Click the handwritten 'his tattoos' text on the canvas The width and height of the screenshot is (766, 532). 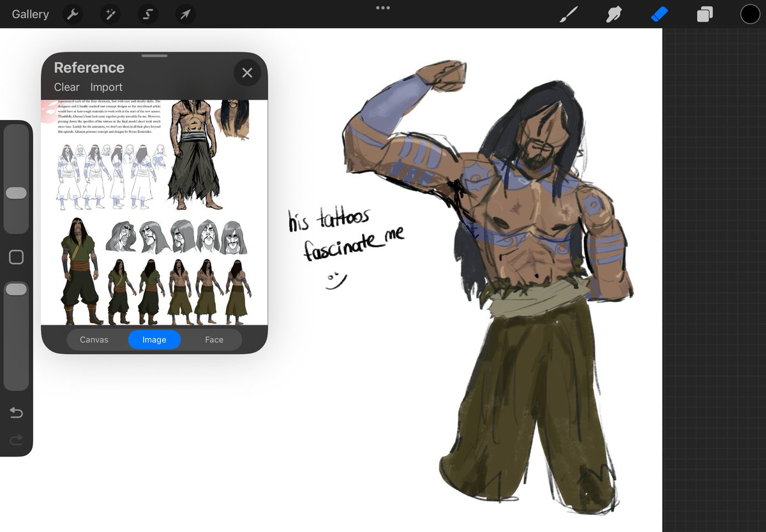click(329, 221)
